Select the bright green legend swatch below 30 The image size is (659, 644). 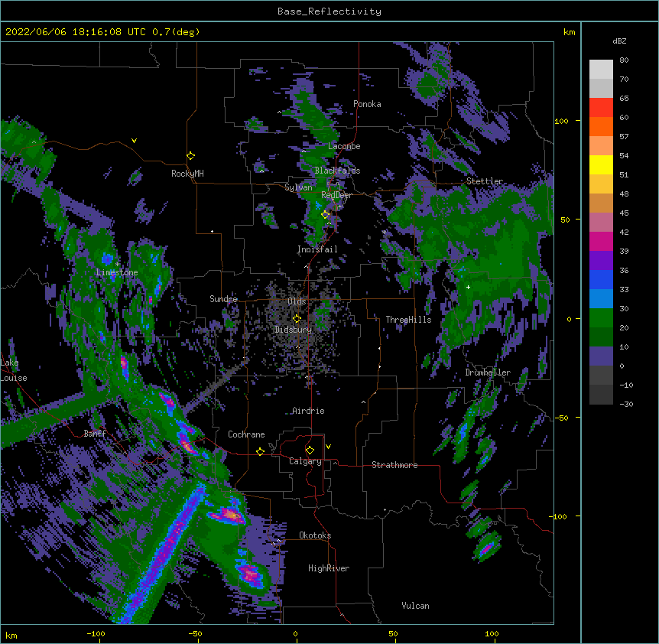601,318
